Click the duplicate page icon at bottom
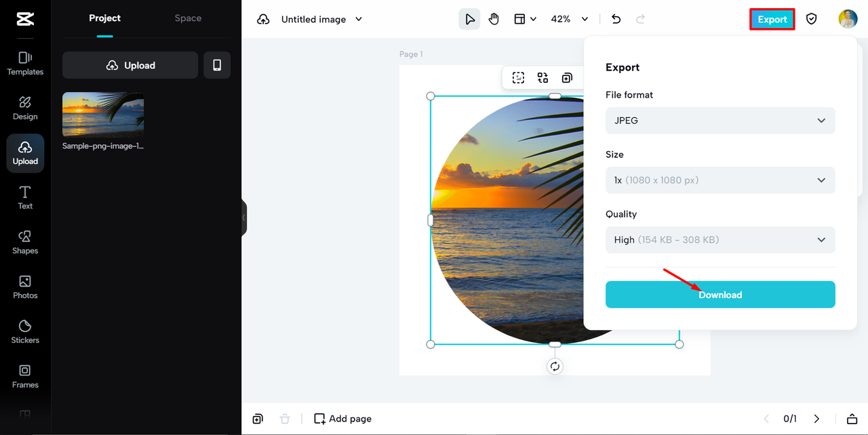Viewport: 868px width, 435px height. coord(258,419)
